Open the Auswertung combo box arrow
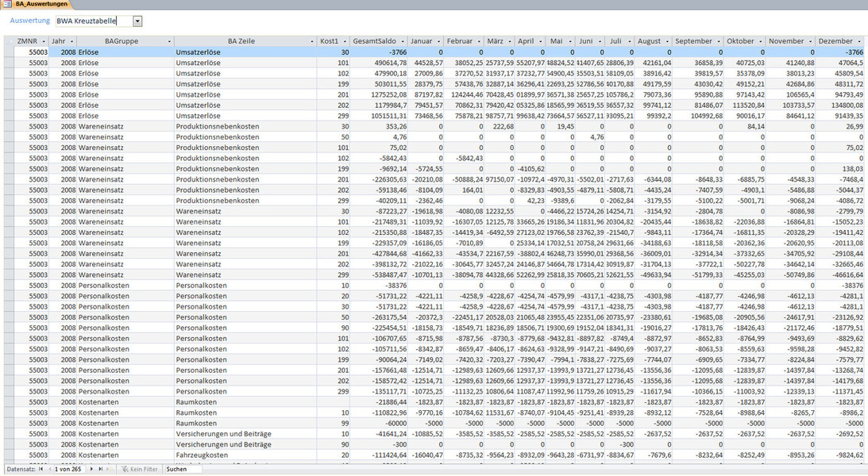Image resolution: width=868 pixels, height=476 pixels. coord(138,21)
